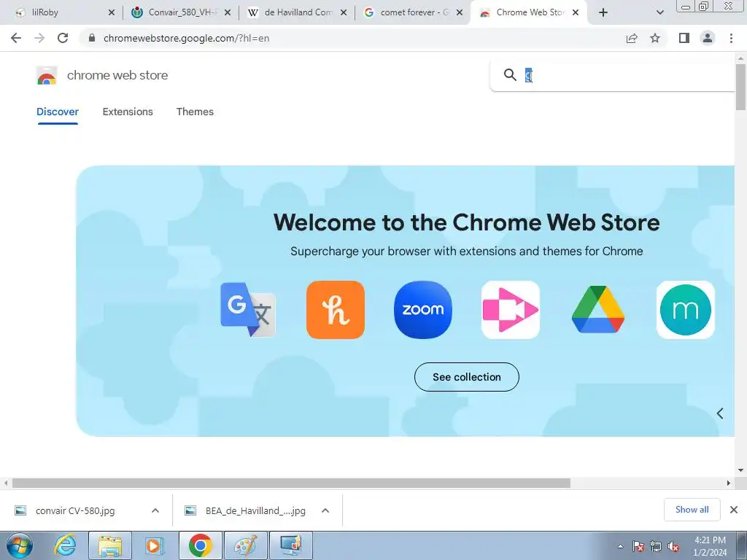The height and width of the screenshot is (560, 747).
Task: Click the chrome web store title link
Action: (x=117, y=75)
